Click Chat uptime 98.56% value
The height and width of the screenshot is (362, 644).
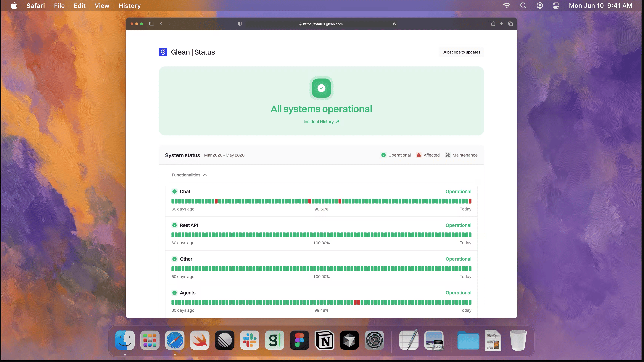pos(321,209)
